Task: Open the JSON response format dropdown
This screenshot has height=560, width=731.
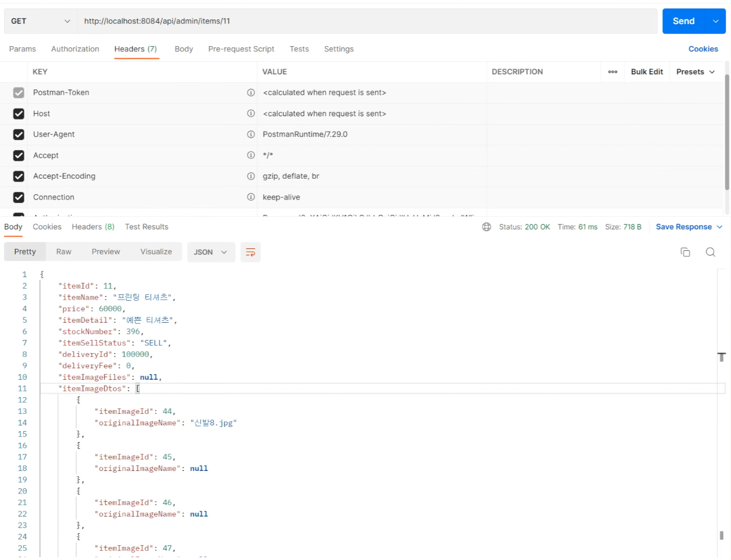Action: [211, 252]
